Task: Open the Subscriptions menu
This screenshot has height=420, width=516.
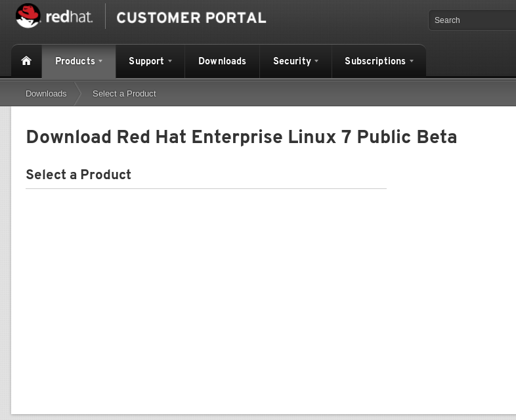Action: [x=379, y=61]
